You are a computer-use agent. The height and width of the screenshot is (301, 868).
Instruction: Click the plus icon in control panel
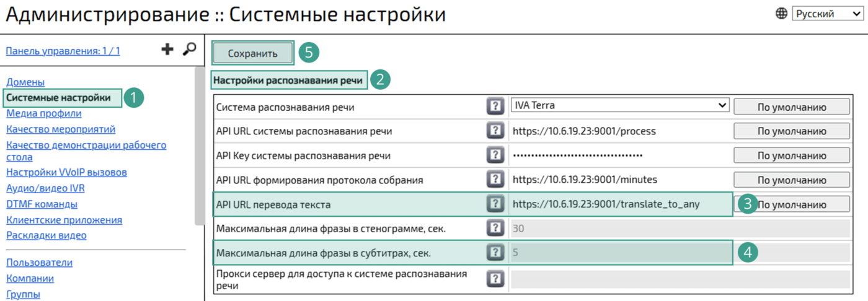tap(167, 50)
